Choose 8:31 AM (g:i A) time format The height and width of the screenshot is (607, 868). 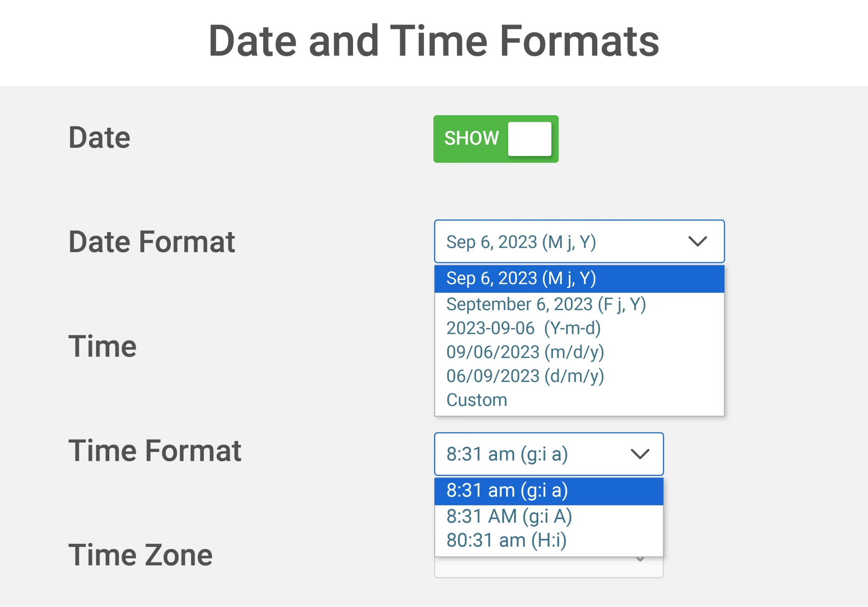(549, 516)
